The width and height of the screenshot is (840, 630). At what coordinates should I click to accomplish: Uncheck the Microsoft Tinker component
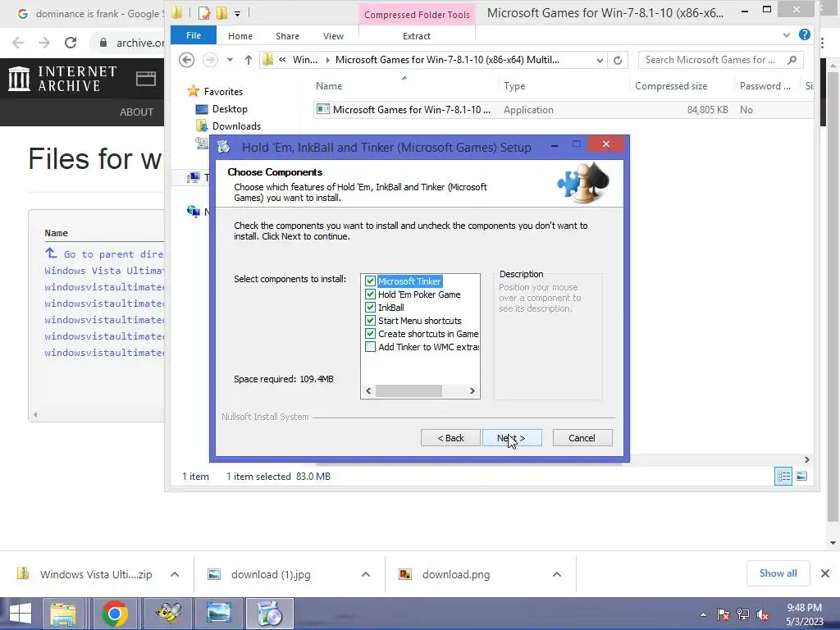pos(370,281)
